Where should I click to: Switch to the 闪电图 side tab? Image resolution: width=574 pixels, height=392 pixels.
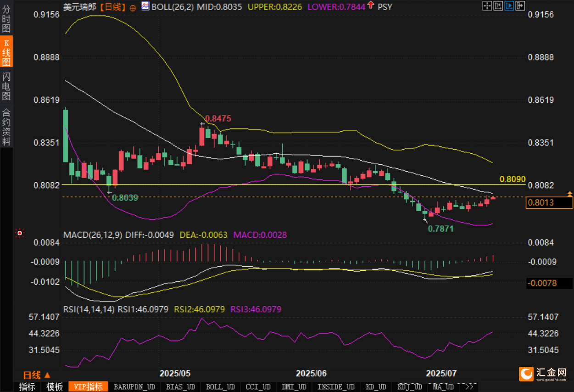click(6, 86)
